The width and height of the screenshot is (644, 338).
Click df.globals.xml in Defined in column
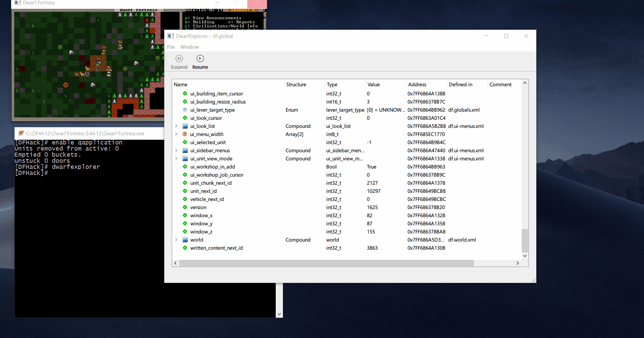pos(464,110)
